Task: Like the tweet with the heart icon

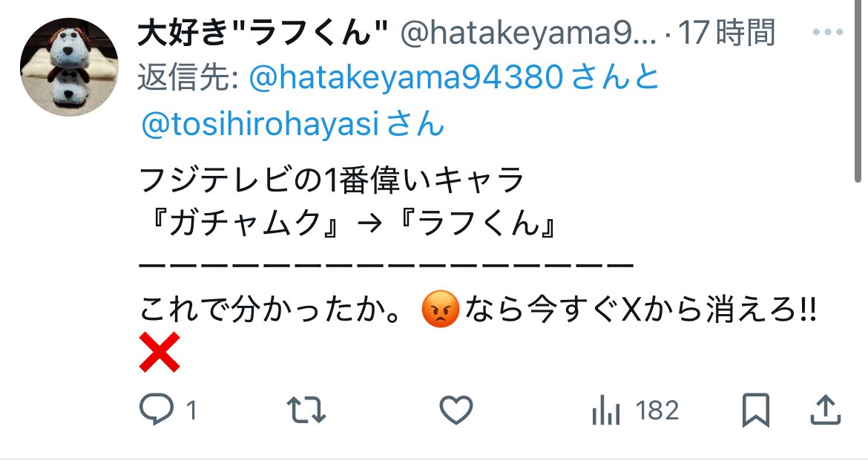Action: (x=456, y=411)
